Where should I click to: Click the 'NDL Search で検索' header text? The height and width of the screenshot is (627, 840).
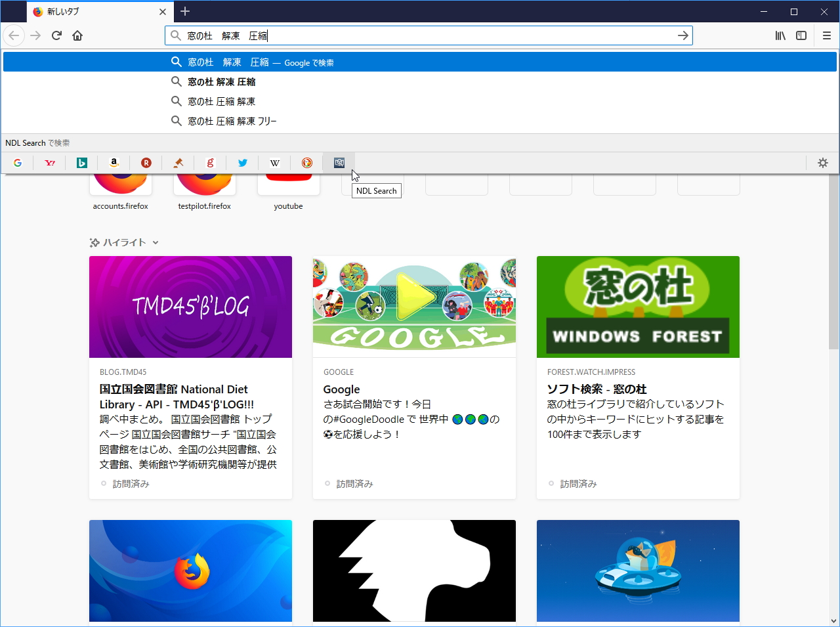click(x=37, y=143)
